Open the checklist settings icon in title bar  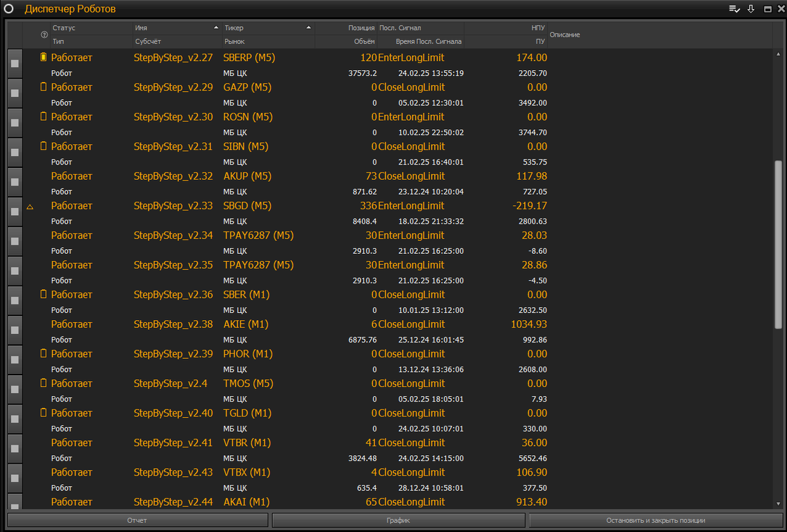[x=734, y=9]
